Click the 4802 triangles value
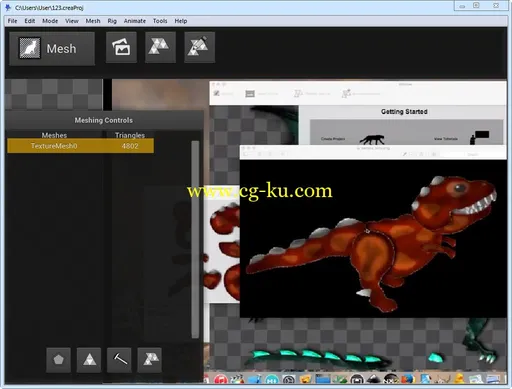The height and width of the screenshot is (389, 512). coord(130,146)
